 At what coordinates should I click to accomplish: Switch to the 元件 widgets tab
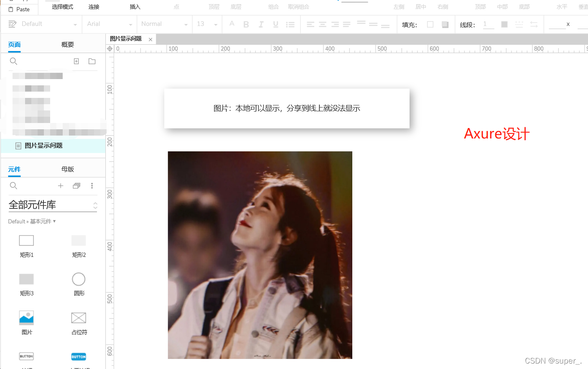(x=14, y=169)
